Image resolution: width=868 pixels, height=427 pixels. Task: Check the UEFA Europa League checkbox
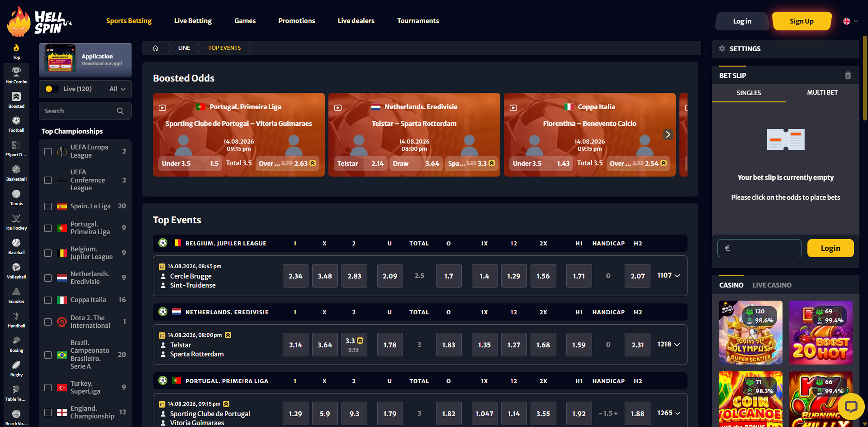(48, 151)
